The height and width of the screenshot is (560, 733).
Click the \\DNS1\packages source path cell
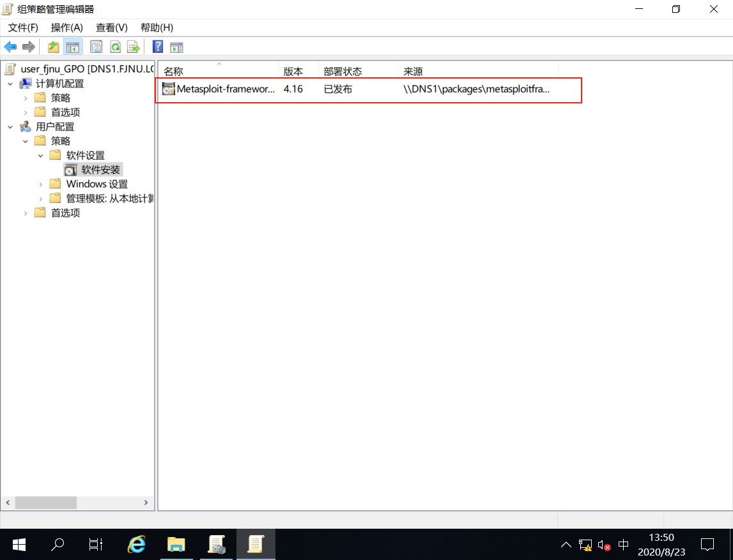476,89
